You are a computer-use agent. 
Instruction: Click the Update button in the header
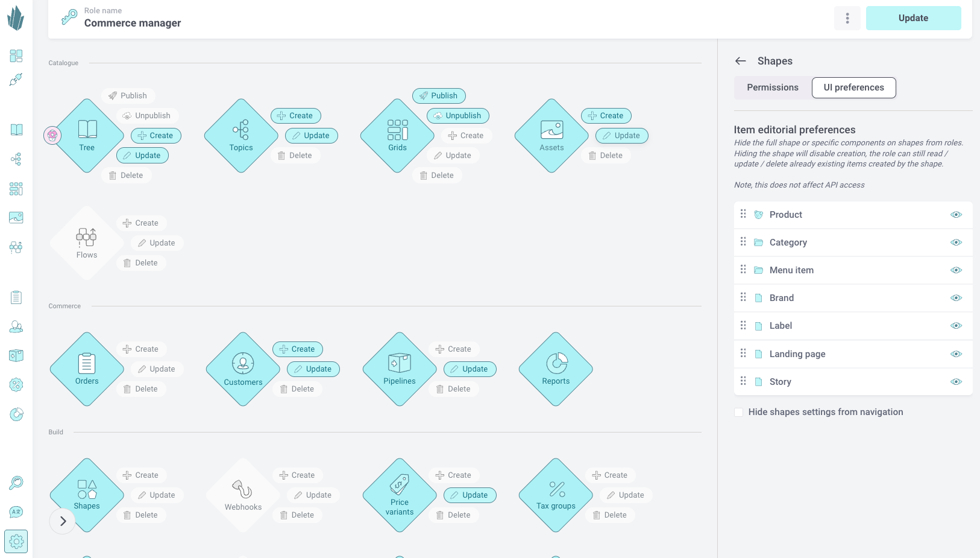pos(913,18)
